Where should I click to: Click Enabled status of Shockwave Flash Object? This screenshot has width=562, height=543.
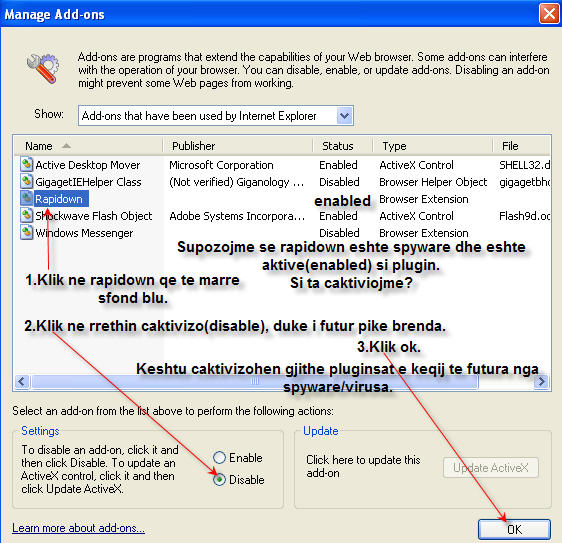338,216
